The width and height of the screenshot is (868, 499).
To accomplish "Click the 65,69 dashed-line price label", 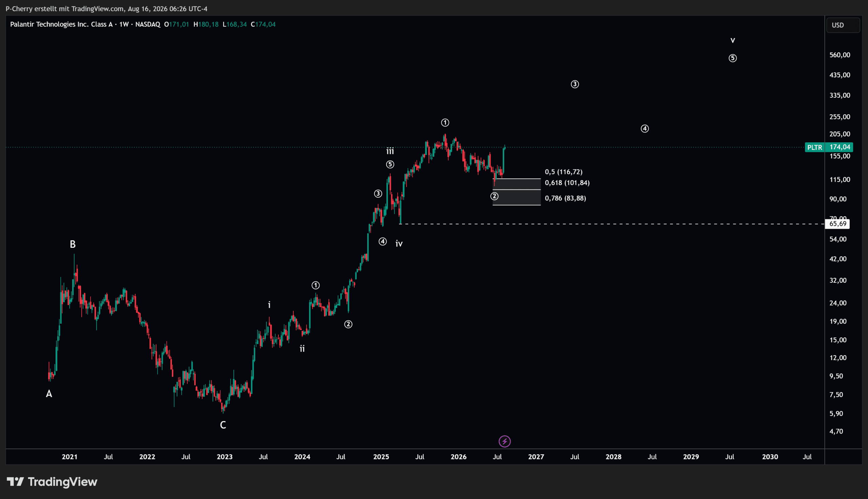I will click(x=837, y=224).
